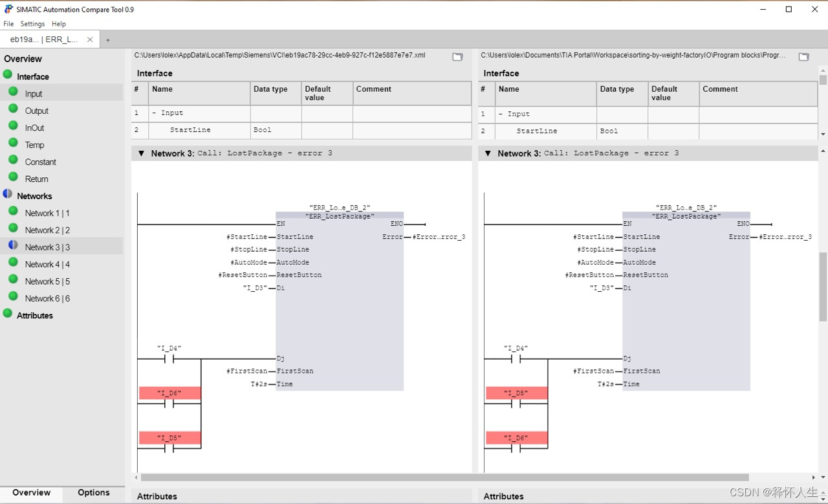Collapse the Input group in left interface table

pos(155,113)
